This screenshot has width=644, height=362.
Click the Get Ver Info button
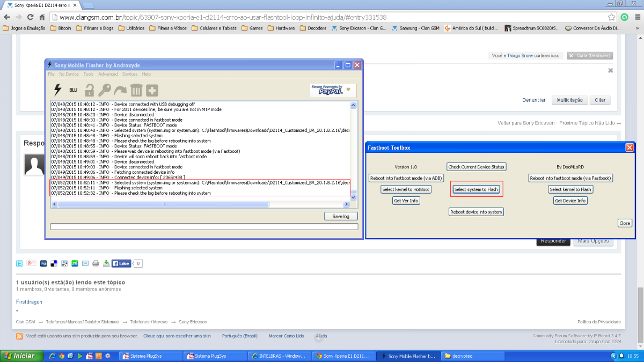click(x=406, y=201)
